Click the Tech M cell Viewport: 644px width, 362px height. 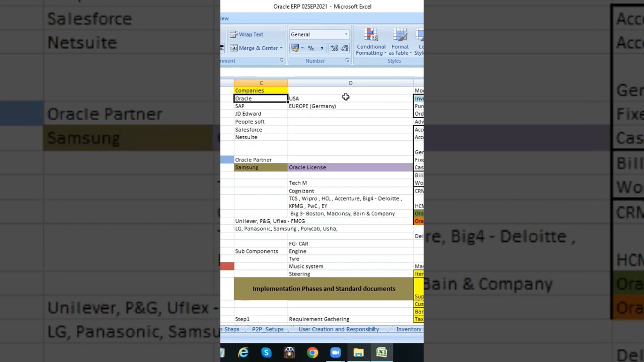(x=351, y=183)
